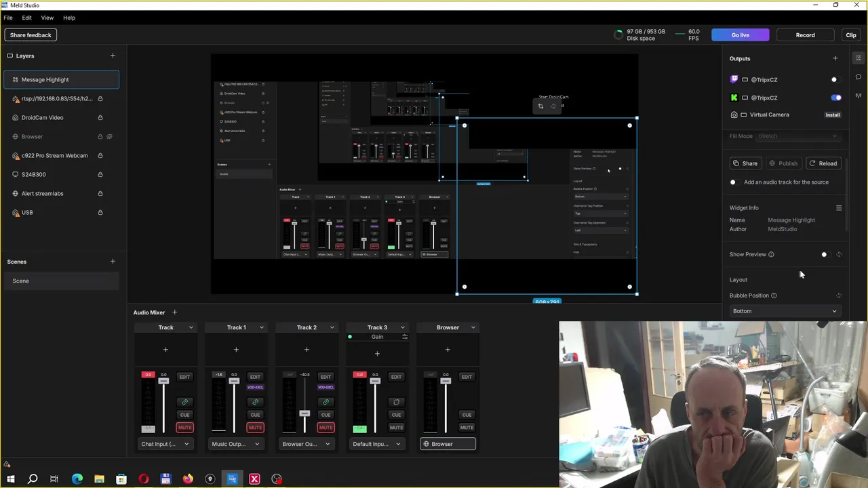
Task: Click the lock icon on DroidCam Video layer
Action: coord(100,117)
